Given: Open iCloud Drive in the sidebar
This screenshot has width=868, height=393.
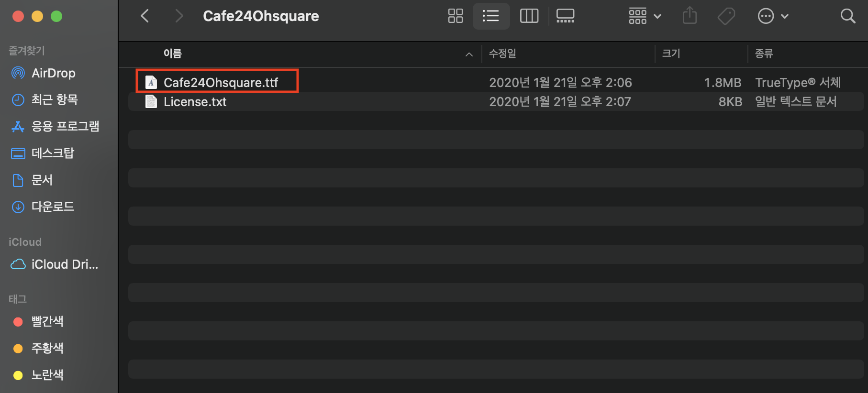Looking at the screenshot, I should tap(65, 264).
